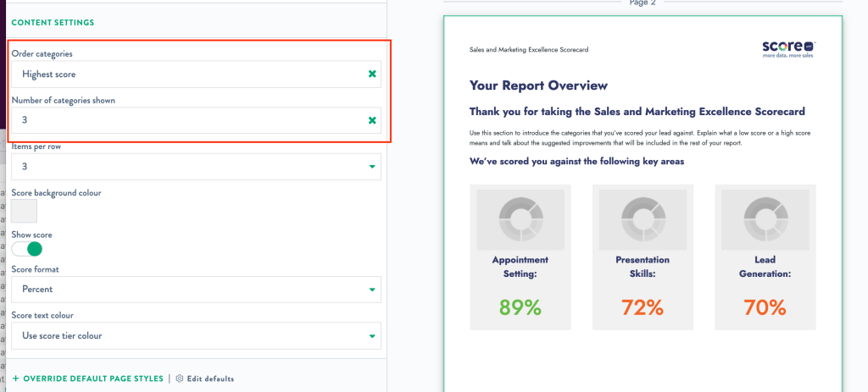
Task: Click the introduction paragraph in the report preview
Action: coord(640,138)
